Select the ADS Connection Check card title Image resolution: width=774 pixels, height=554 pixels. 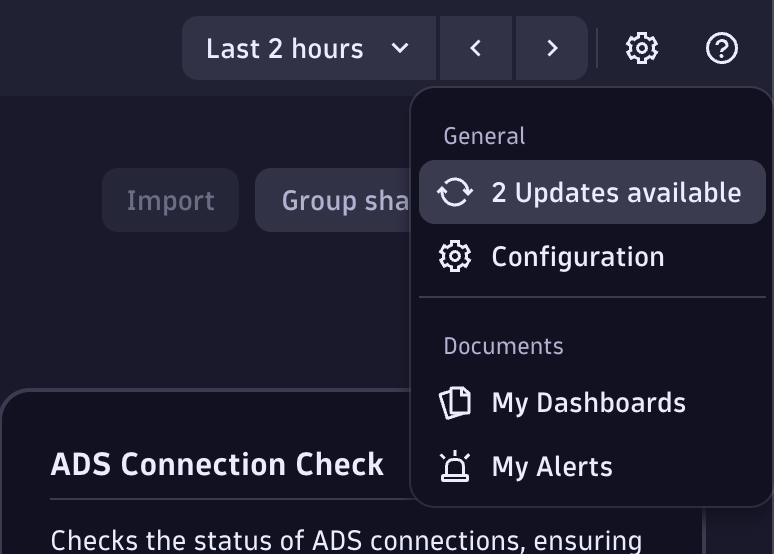point(217,464)
